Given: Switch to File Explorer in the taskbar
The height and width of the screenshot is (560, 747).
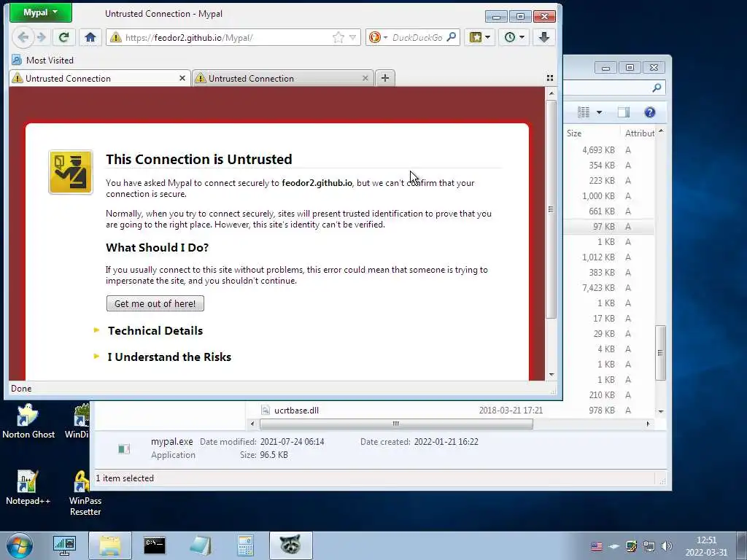Looking at the screenshot, I should tap(110, 545).
